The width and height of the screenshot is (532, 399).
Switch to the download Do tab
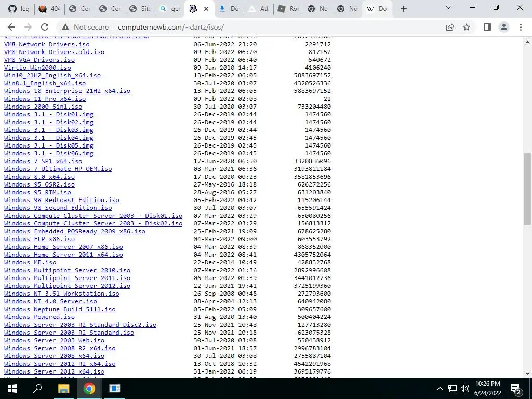tap(229, 9)
